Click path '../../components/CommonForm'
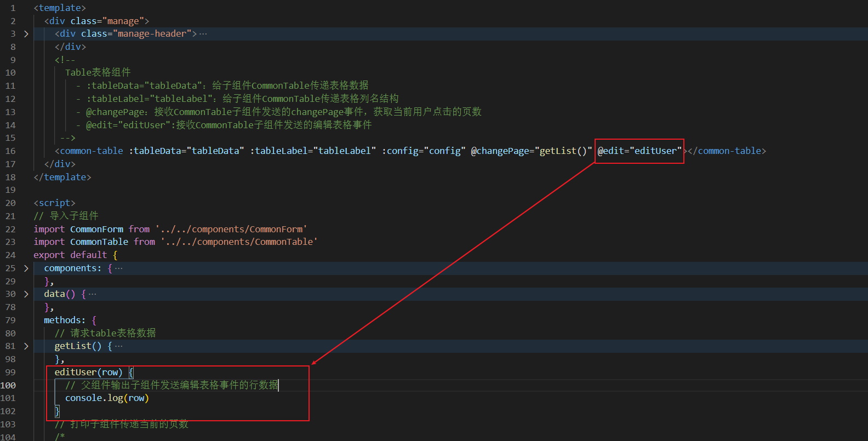Viewport: 868px width, 441px height. pos(231,229)
